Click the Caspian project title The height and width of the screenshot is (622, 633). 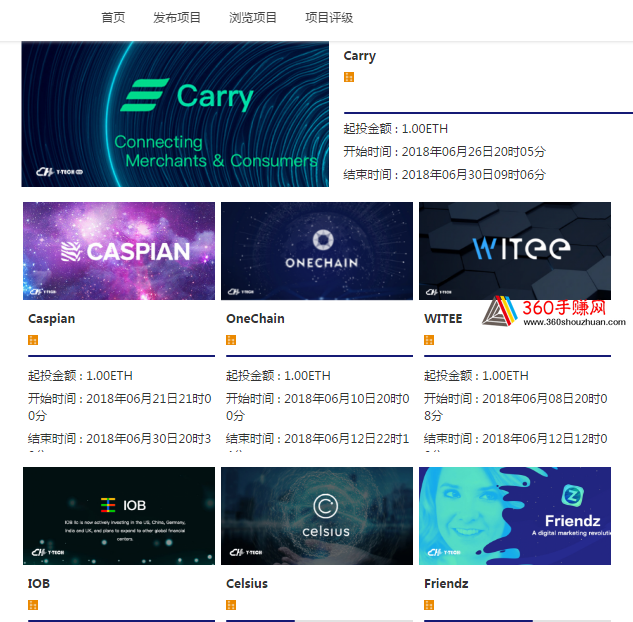[52, 319]
